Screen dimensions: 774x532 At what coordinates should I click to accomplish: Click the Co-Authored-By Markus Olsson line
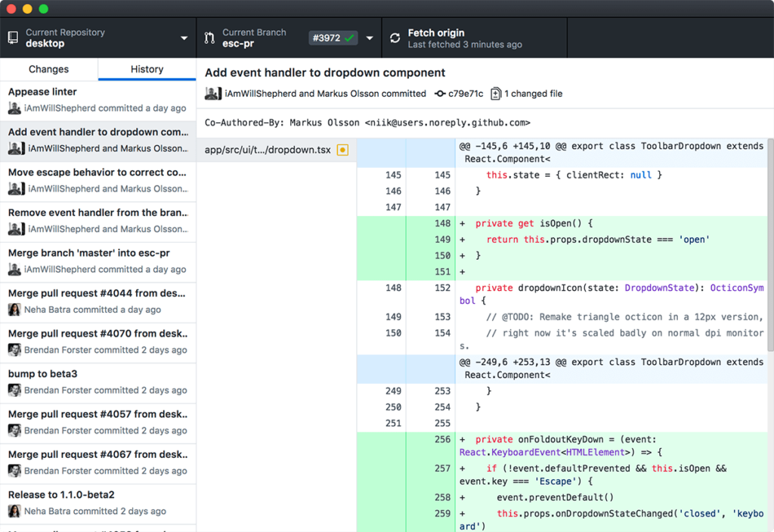click(367, 122)
